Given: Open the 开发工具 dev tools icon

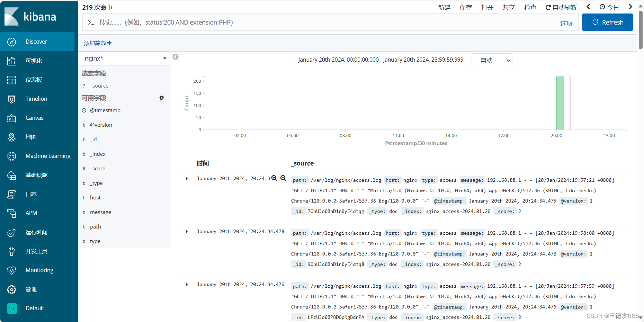Looking at the screenshot, I should [11, 251].
